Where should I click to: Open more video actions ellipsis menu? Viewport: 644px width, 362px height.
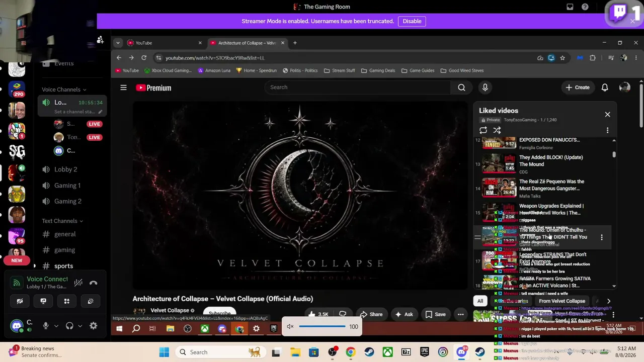pos(460,314)
